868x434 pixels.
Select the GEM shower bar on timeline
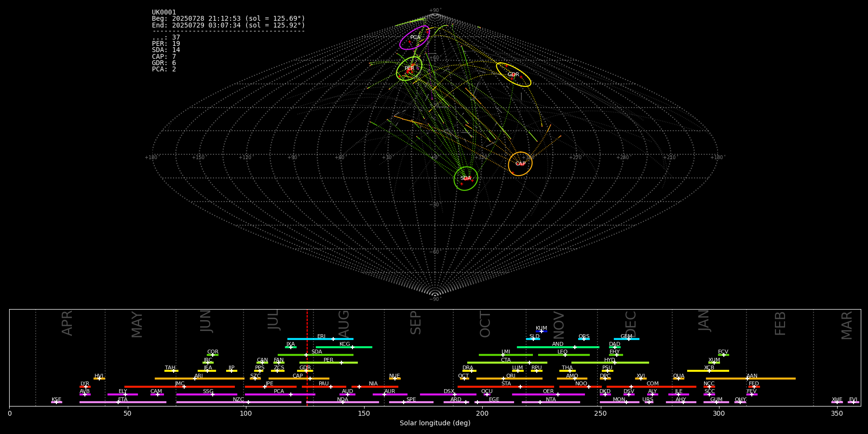click(626, 339)
